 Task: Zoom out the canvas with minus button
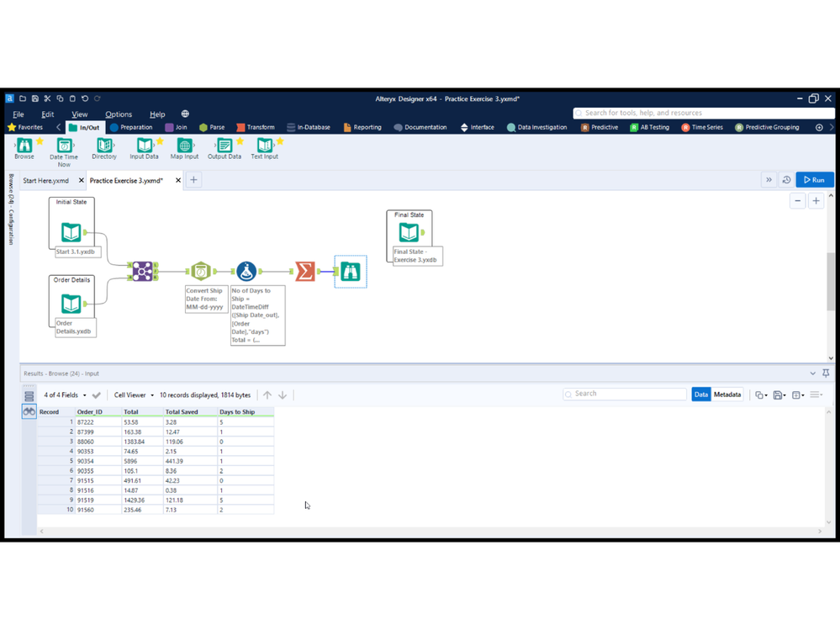point(798,201)
